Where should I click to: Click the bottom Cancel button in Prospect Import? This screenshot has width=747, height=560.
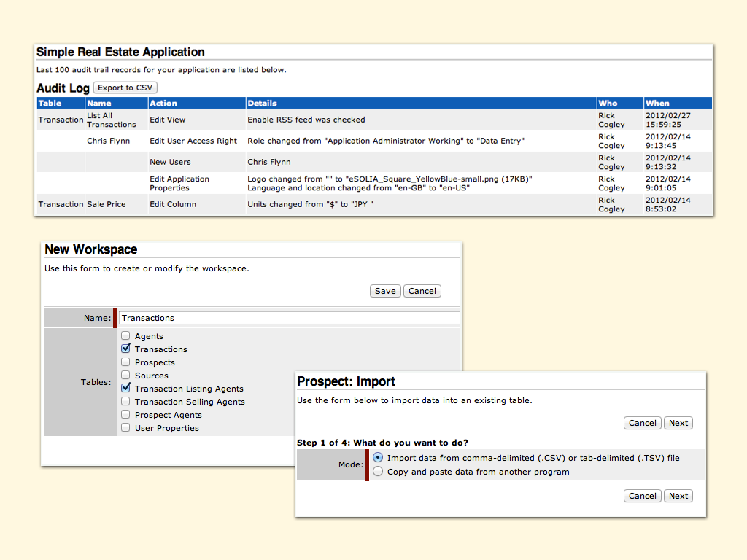coord(643,496)
